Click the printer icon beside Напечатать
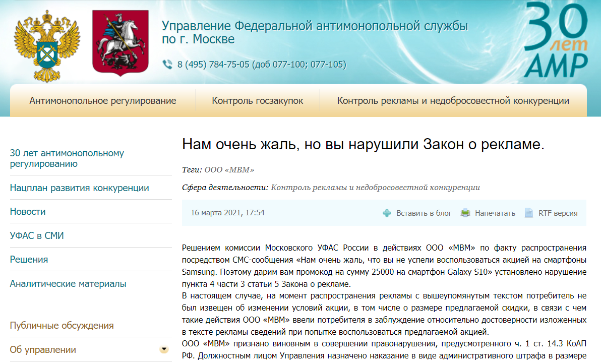 [x=465, y=213]
